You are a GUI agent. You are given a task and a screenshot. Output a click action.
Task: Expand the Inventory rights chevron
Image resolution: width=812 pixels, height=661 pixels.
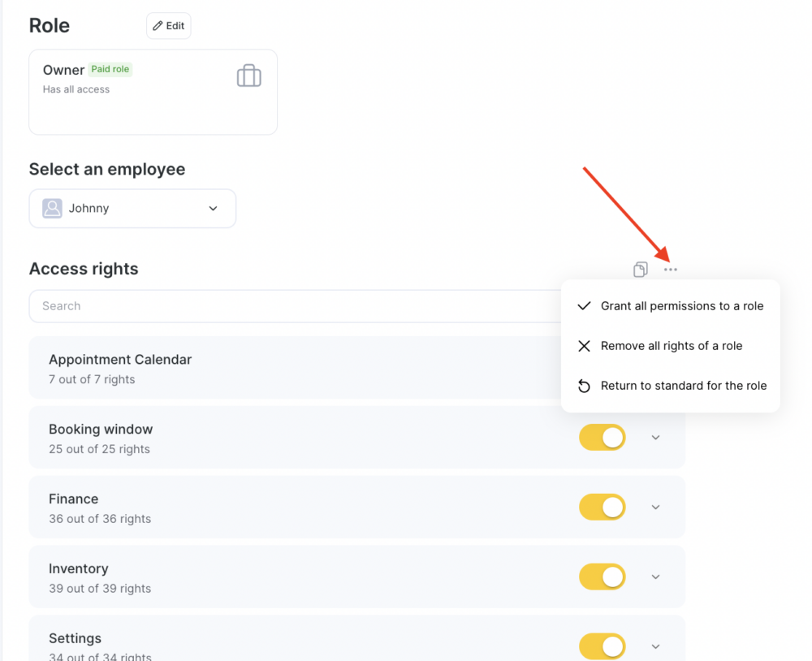coord(655,577)
